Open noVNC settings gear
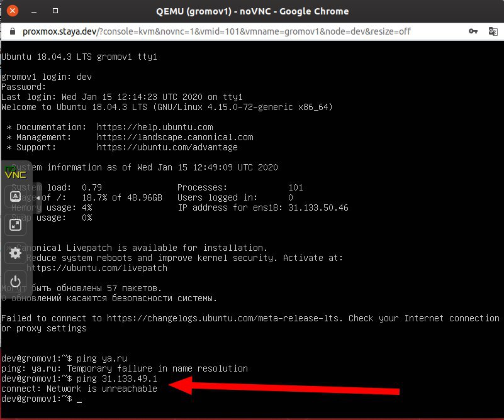Viewport: 504px width, 420px height. coord(15,253)
